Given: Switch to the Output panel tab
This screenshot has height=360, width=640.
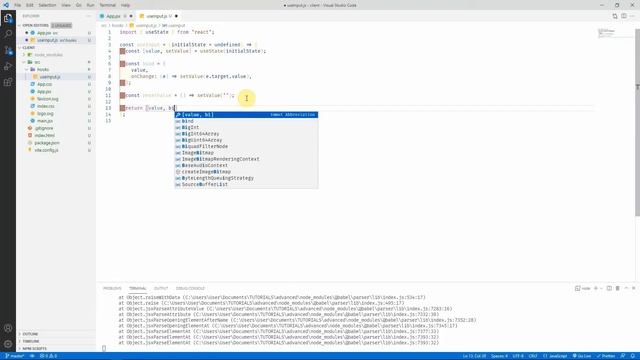Looking at the screenshot, I should (x=161, y=288).
